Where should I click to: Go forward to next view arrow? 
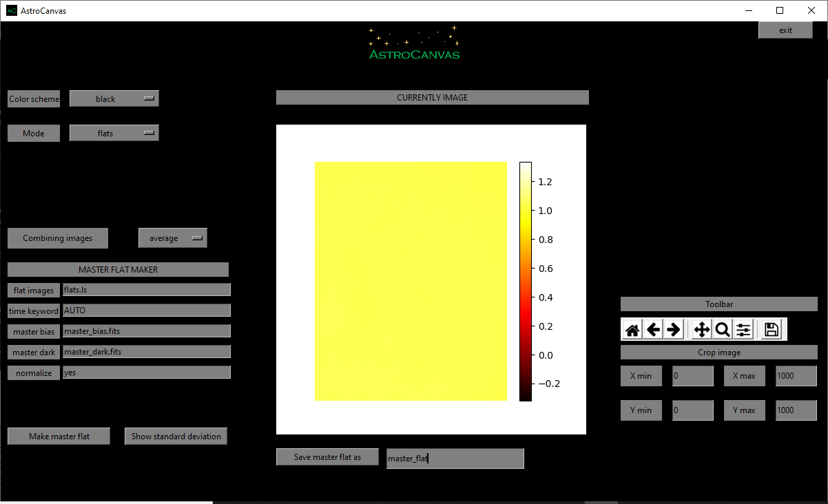point(674,330)
